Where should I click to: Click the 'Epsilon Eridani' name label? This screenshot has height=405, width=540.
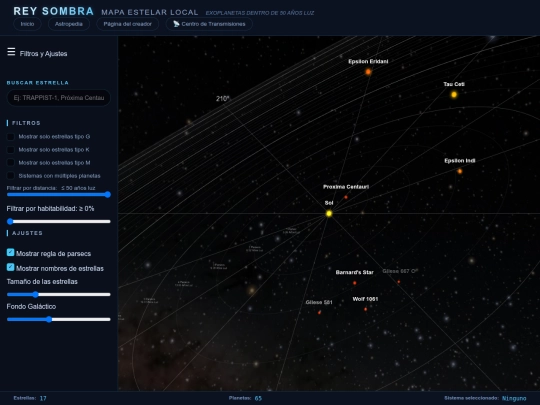coord(368,61)
